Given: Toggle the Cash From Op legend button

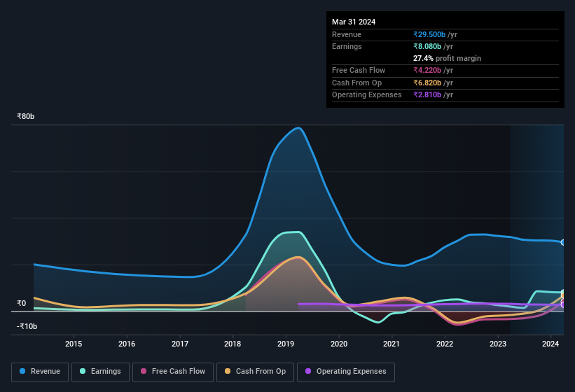Looking at the screenshot, I should click(255, 372).
